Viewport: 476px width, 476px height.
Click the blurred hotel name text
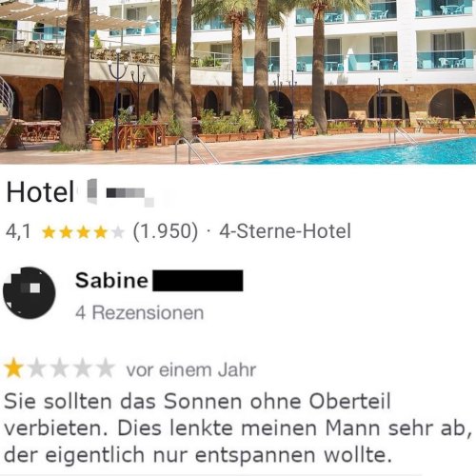point(121,192)
